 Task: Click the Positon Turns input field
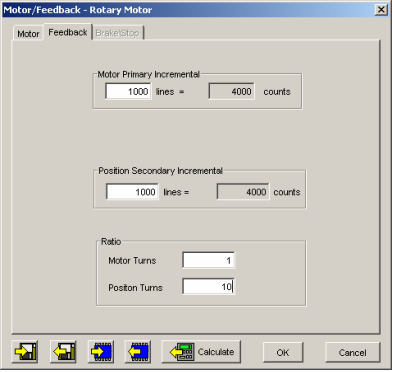[x=208, y=287]
